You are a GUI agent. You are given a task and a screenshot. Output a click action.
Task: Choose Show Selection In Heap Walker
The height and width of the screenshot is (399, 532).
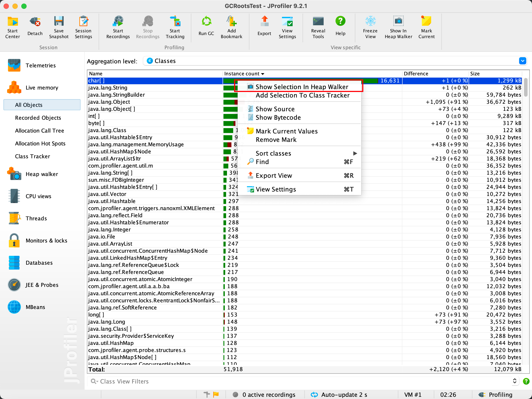(x=302, y=87)
